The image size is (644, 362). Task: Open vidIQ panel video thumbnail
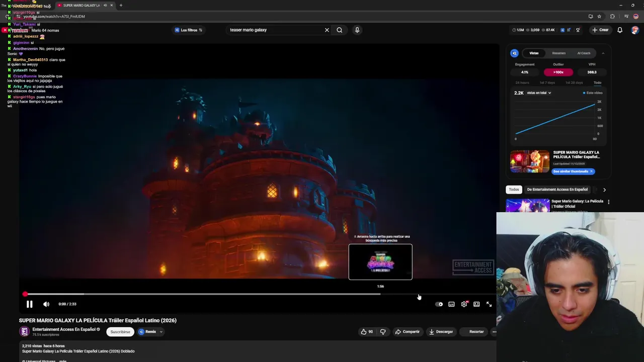tap(530, 161)
